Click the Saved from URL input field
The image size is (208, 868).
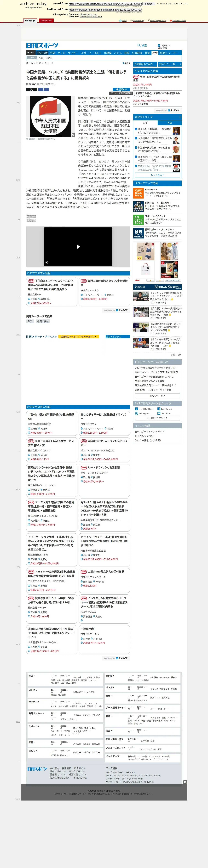105,4
